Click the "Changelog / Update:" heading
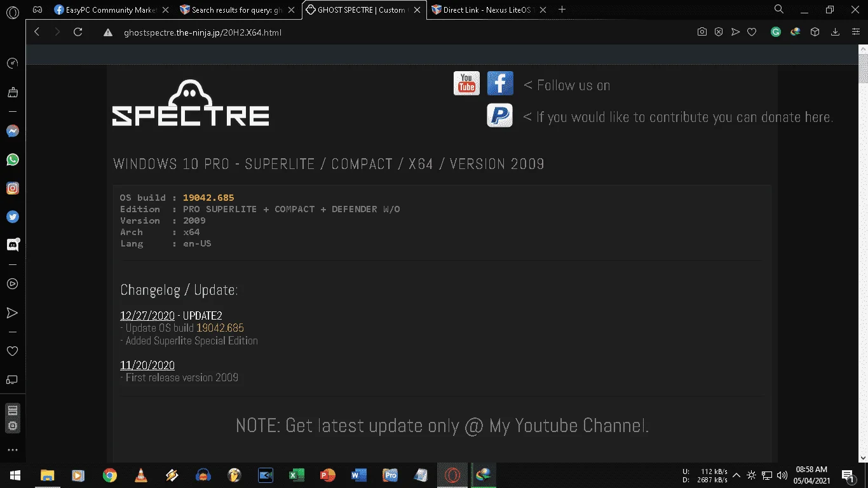868x488 pixels. pos(179,290)
